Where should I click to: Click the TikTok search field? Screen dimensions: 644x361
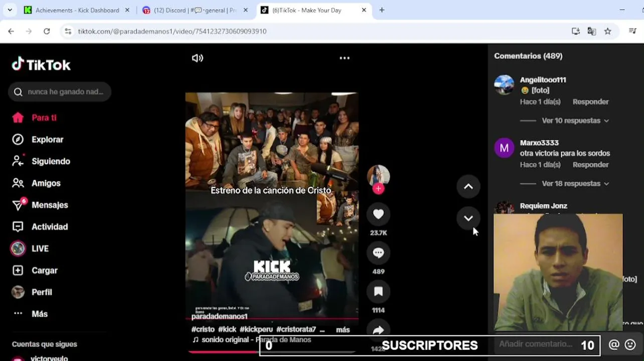(60, 92)
